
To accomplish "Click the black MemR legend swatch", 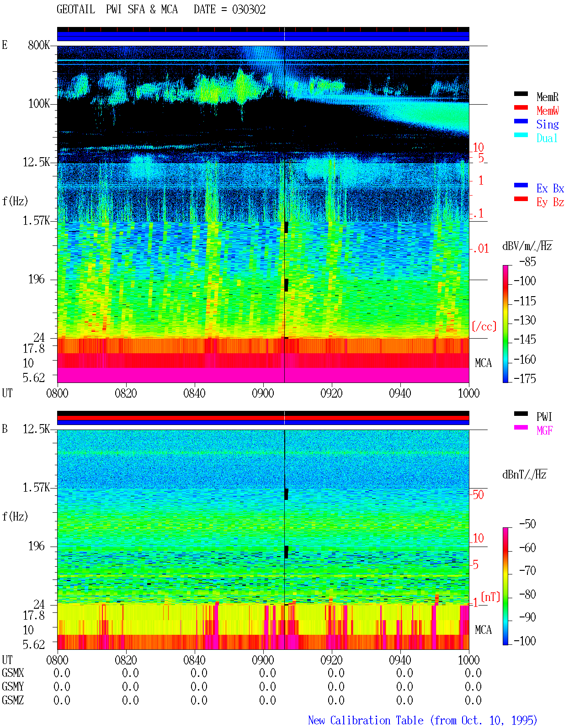I will (x=521, y=94).
